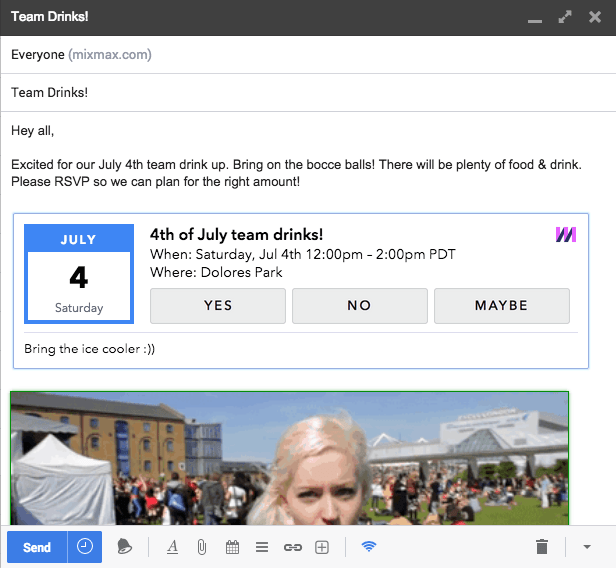616x568 pixels.
Task: Click the reminder bell icon
Action: [x=125, y=547]
